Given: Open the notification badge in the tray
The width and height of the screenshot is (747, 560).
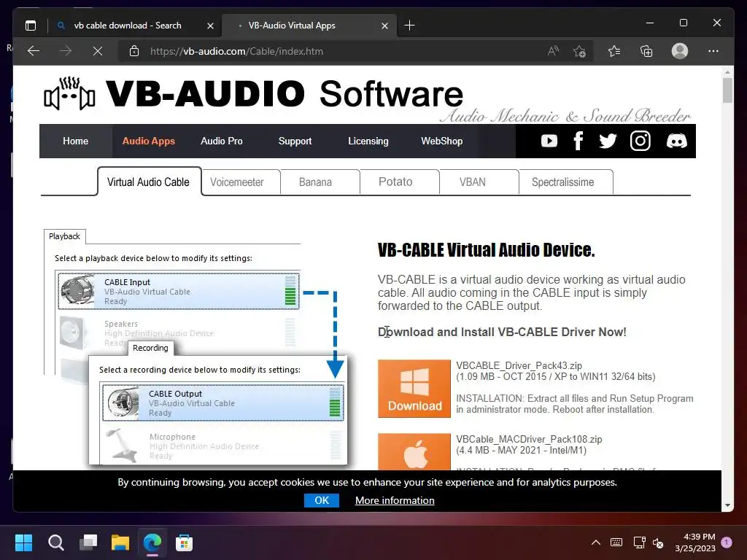Looking at the screenshot, I should coord(727,542).
